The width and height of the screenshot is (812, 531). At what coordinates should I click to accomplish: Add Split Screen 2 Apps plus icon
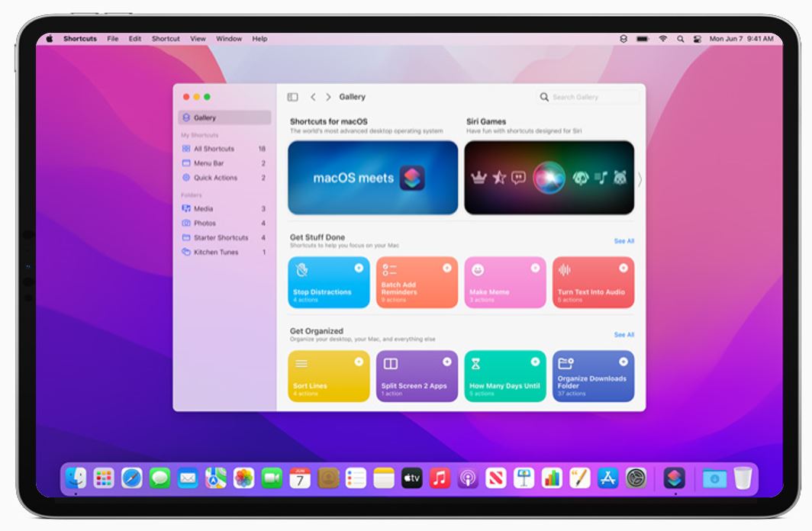click(447, 362)
